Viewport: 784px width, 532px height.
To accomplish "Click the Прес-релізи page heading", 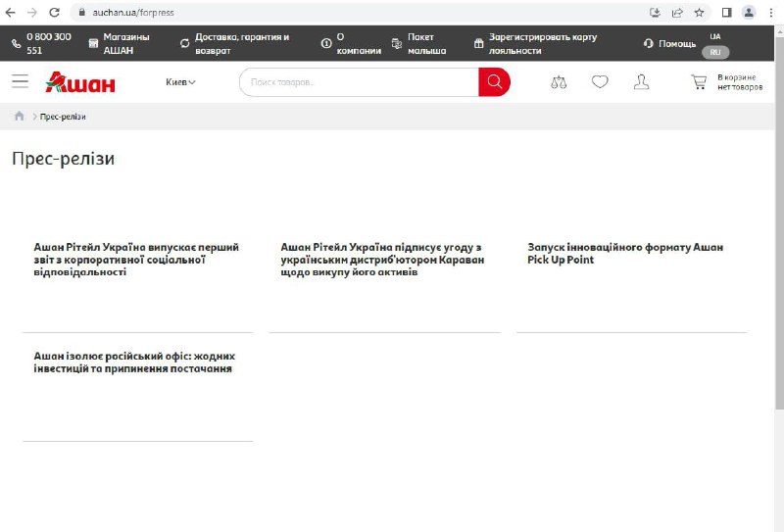I will tap(63, 159).
